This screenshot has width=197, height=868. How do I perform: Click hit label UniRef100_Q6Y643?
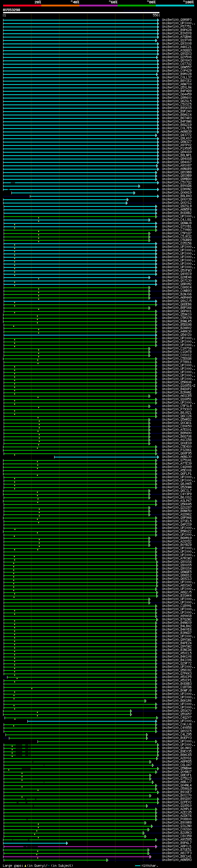coord(177,61)
